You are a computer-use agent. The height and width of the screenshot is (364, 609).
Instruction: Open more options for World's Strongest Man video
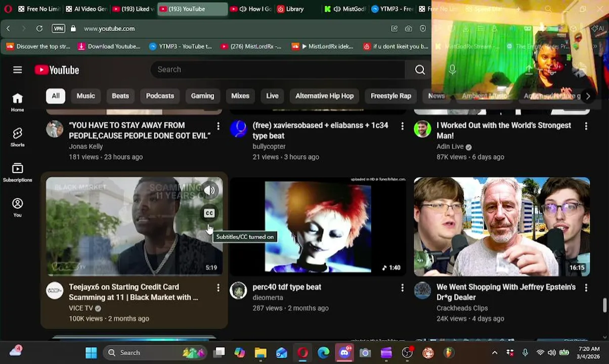[586, 126]
